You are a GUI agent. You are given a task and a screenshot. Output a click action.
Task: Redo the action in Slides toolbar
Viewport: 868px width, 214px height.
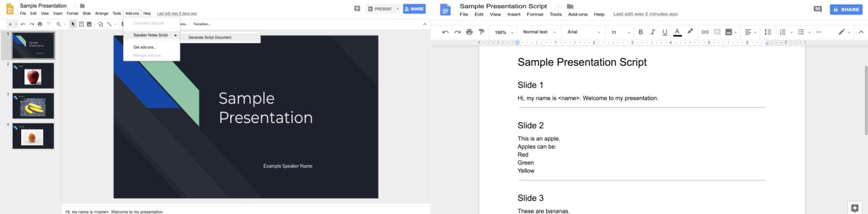(x=32, y=24)
